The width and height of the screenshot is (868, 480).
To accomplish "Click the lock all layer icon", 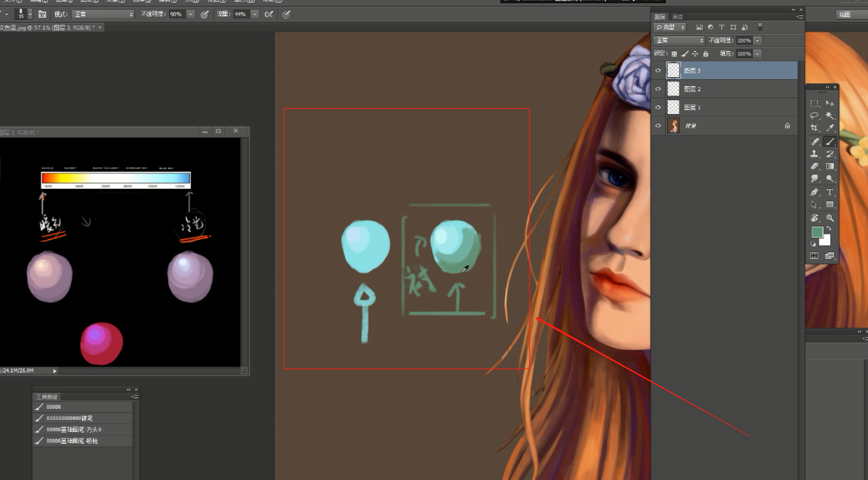I will click(x=706, y=54).
